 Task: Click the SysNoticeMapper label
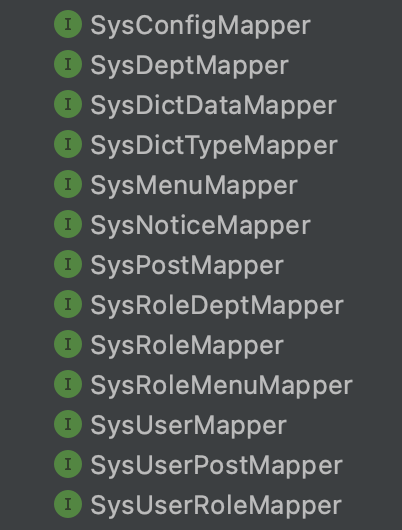[x=200, y=225]
